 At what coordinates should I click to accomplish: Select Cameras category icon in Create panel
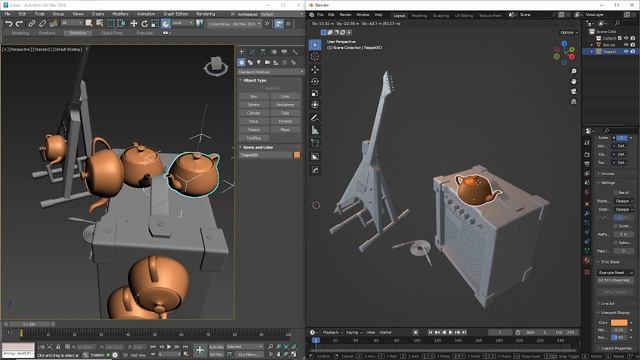click(267, 62)
